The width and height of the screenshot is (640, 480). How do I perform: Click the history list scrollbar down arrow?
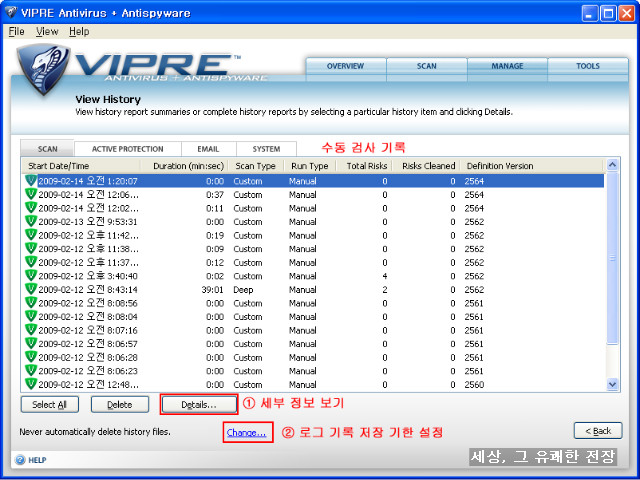[612, 384]
